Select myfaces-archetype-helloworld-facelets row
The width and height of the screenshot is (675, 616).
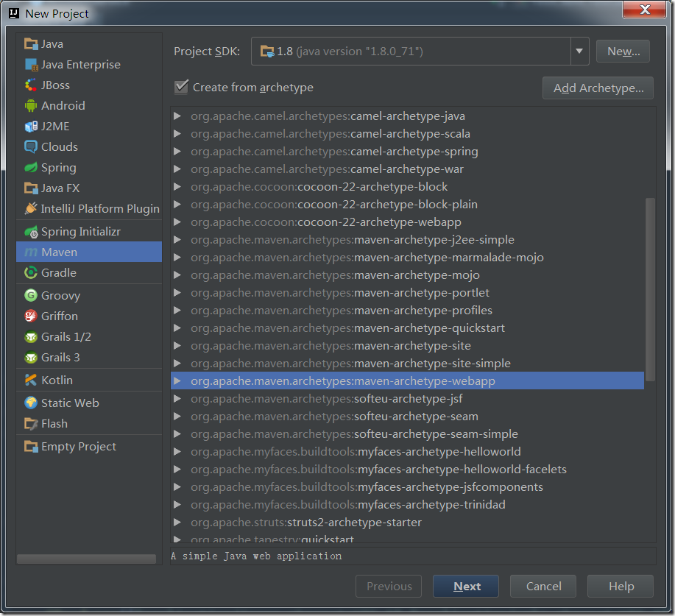pos(407,469)
